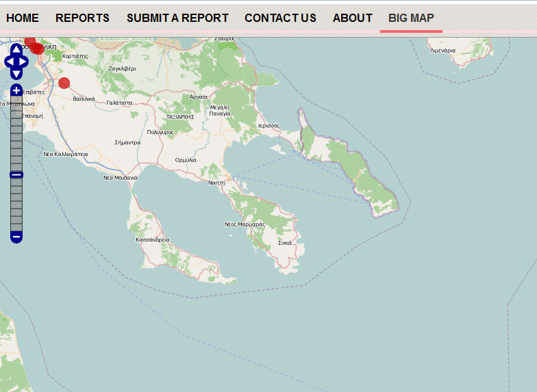
Task: Open the HOME page
Action: coord(23,18)
